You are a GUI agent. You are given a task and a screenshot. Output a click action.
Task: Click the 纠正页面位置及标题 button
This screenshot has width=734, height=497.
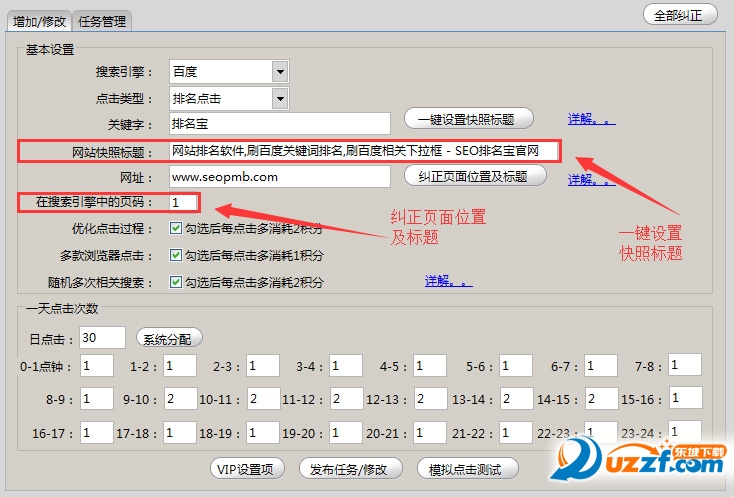[x=475, y=176]
